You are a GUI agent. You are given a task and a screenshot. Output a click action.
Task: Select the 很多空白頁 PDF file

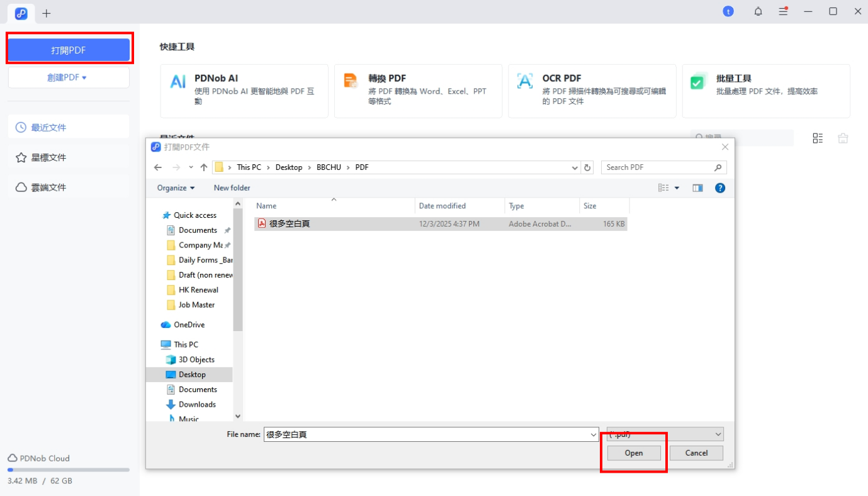pos(290,223)
